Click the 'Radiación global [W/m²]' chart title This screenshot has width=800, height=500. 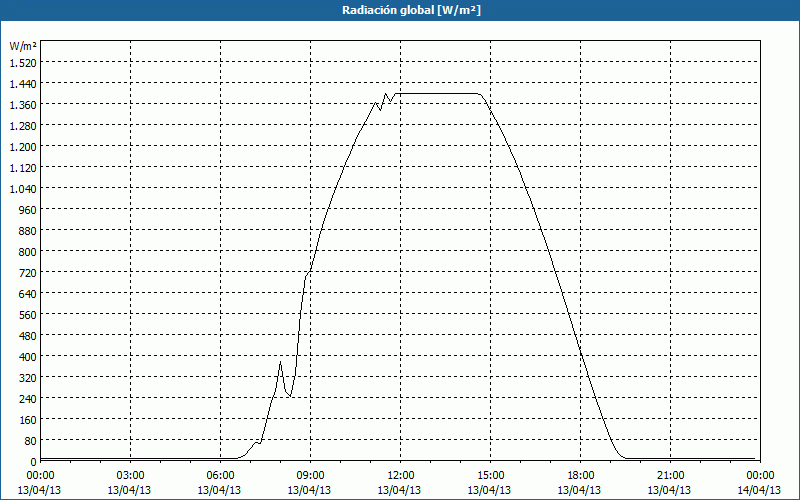coord(411,10)
